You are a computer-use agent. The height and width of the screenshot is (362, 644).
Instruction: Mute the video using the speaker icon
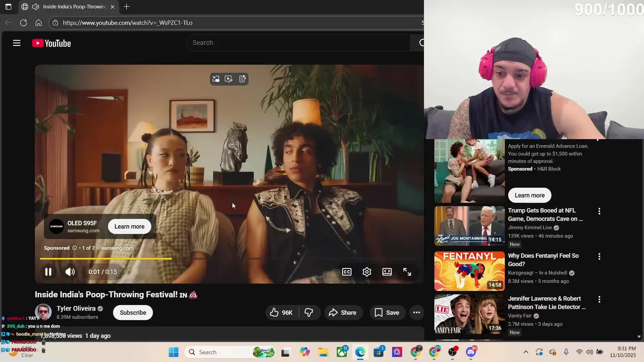tap(70, 272)
